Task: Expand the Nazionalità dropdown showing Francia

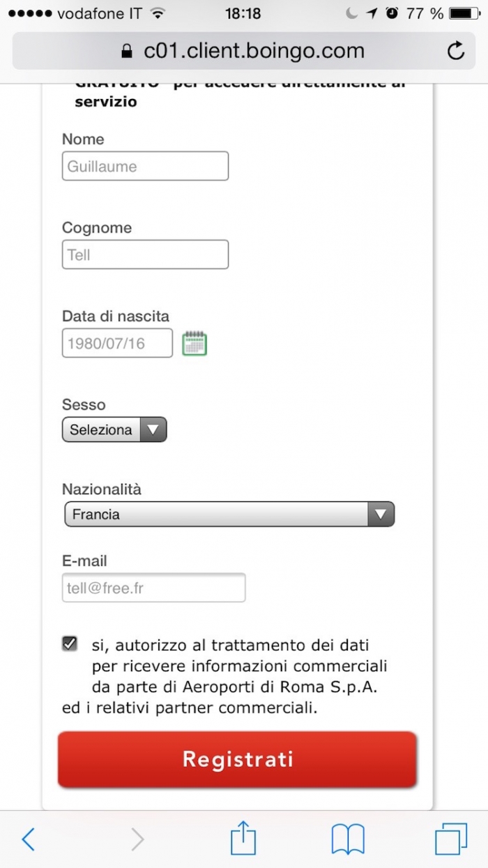Action: click(x=229, y=515)
